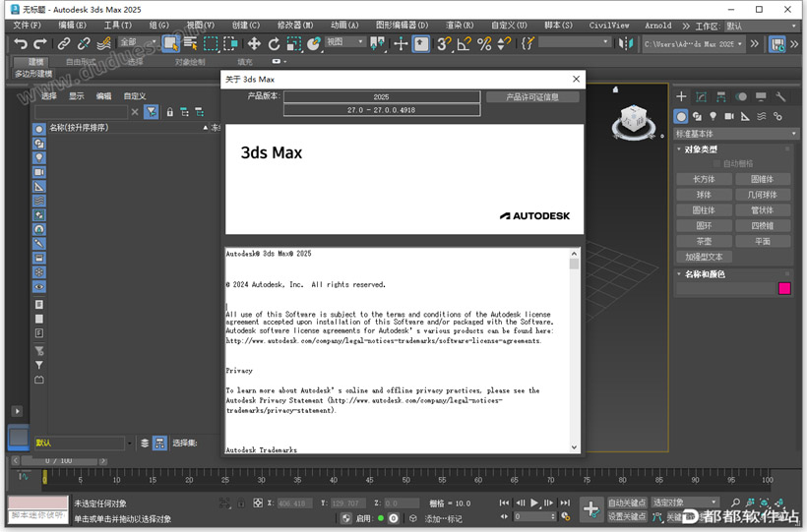This screenshot has width=807, height=532.
Task: Select Helpers category icon
Action: tap(745, 117)
